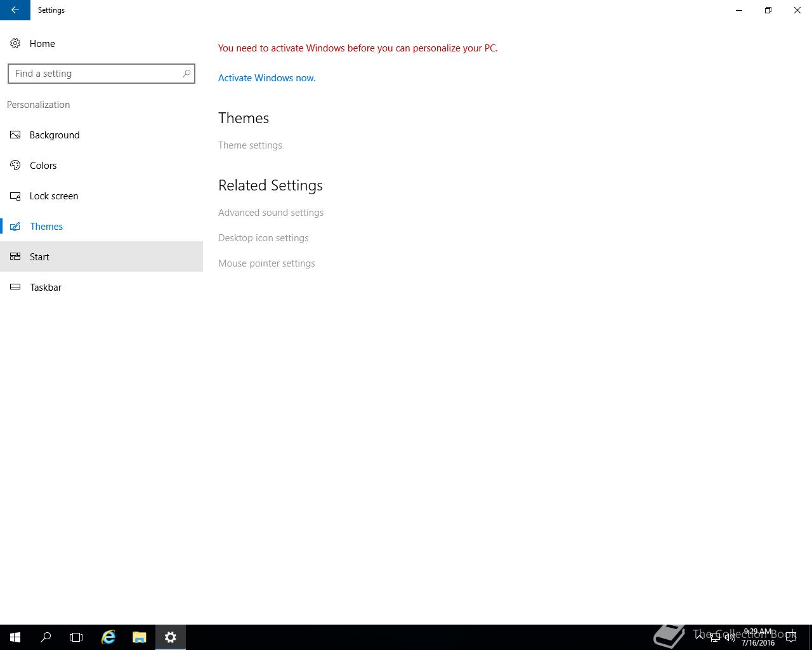Image resolution: width=812 pixels, height=650 pixels.
Task: Switch to the Start settings page
Action: (x=101, y=256)
